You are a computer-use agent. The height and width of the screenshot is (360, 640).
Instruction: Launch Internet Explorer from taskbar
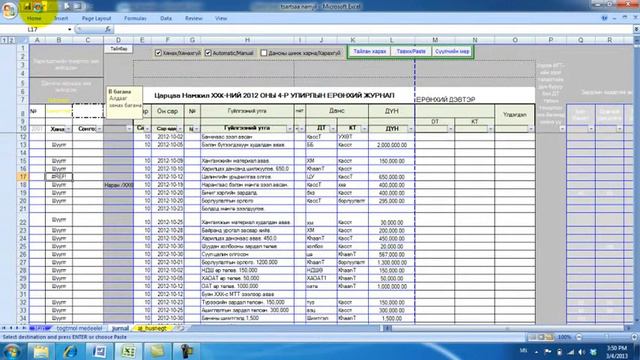click(x=70, y=351)
